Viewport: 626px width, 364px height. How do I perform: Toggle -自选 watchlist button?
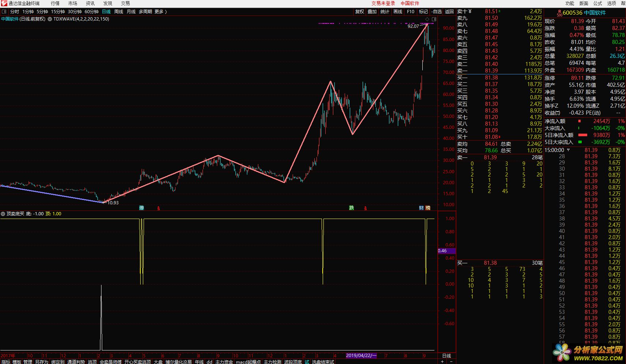[x=437, y=12]
